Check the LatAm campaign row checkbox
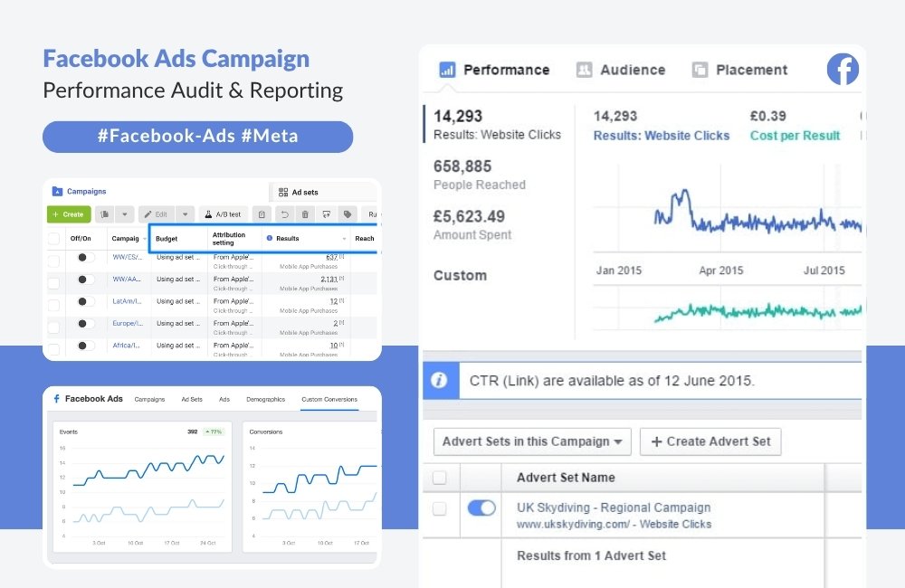The height and width of the screenshot is (588, 905). click(x=53, y=305)
